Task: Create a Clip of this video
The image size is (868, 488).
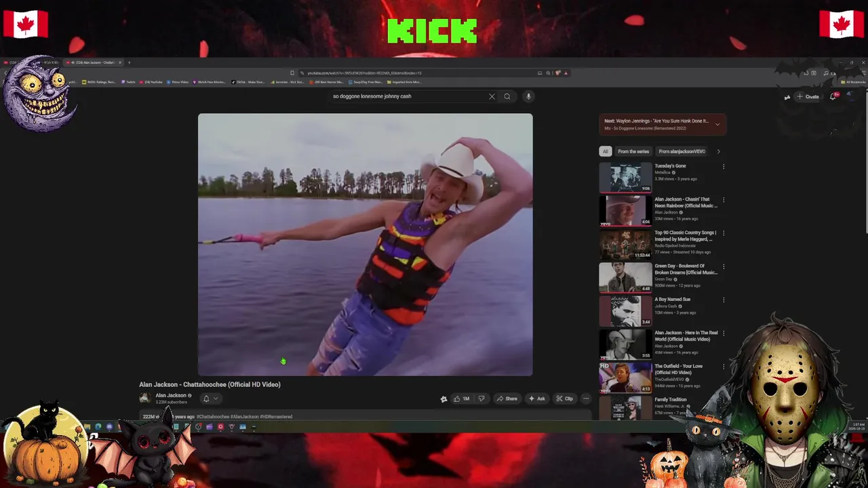Action: tap(564, 399)
